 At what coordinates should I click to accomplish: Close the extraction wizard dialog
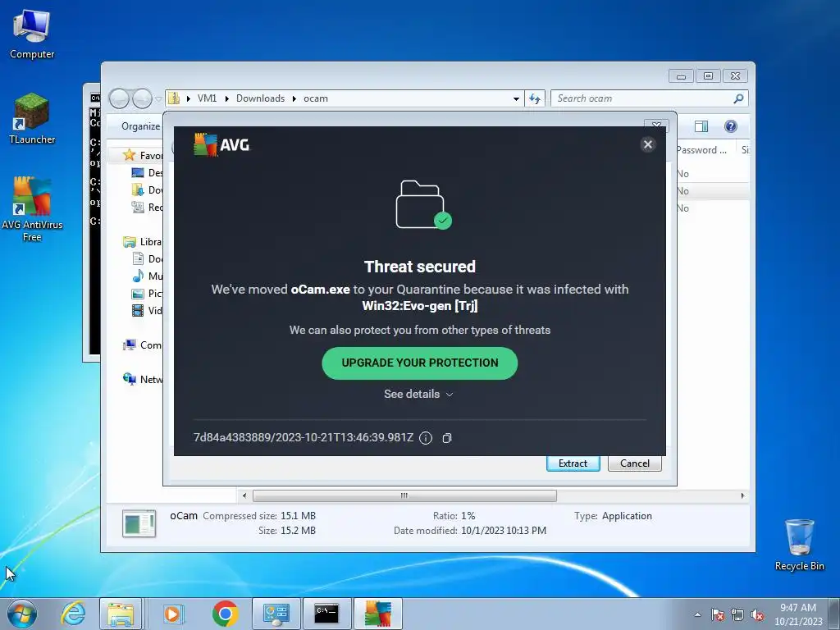point(656,124)
